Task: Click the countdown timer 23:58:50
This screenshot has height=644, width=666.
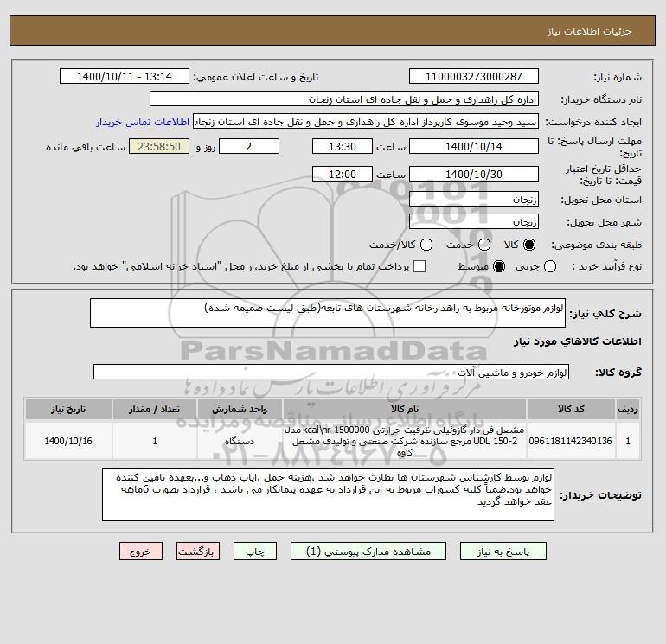Action: [x=159, y=146]
